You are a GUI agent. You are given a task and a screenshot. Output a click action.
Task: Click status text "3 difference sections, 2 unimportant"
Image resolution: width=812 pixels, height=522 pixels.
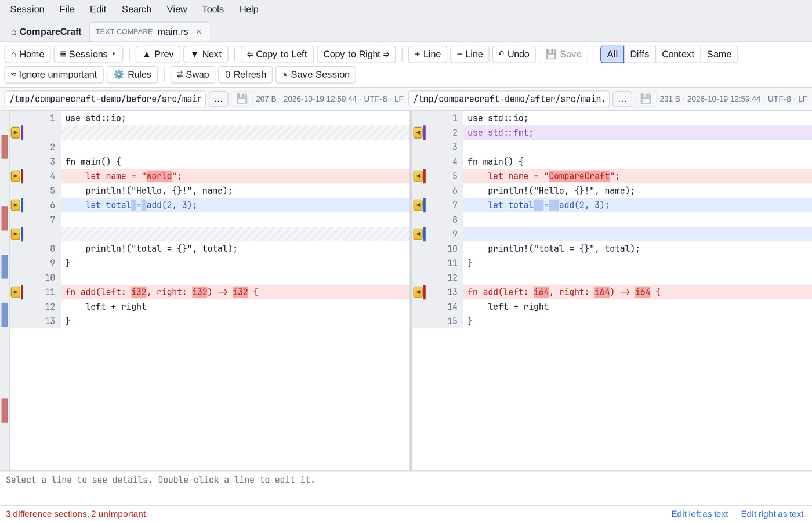pyautogui.click(x=75, y=514)
